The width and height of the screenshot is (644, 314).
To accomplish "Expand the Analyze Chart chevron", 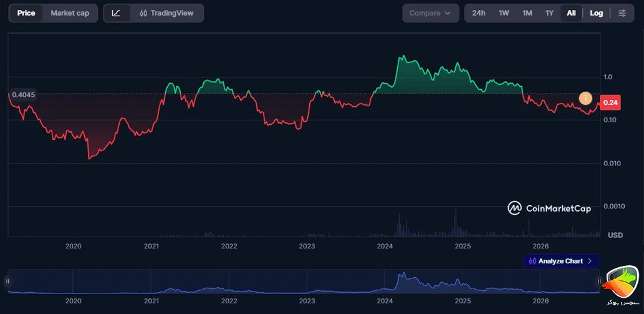I will [590, 261].
